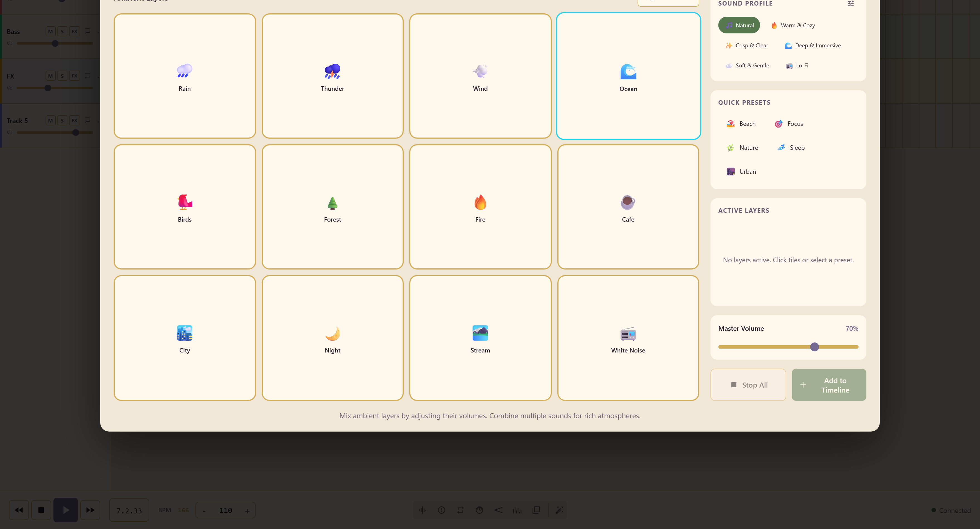
Task: Apply the Nature quick preset
Action: pyautogui.click(x=742, y=148)
